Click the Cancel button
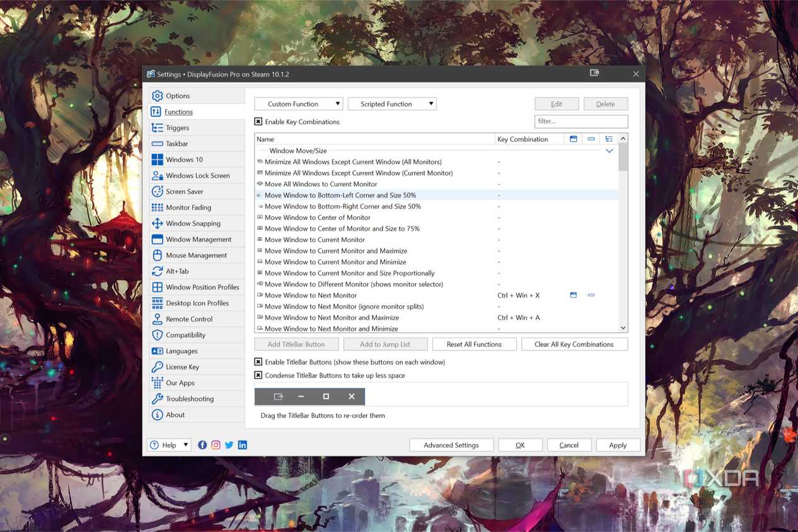The height and width of the screenshot is (532, 798). click(x=569, y=445)
